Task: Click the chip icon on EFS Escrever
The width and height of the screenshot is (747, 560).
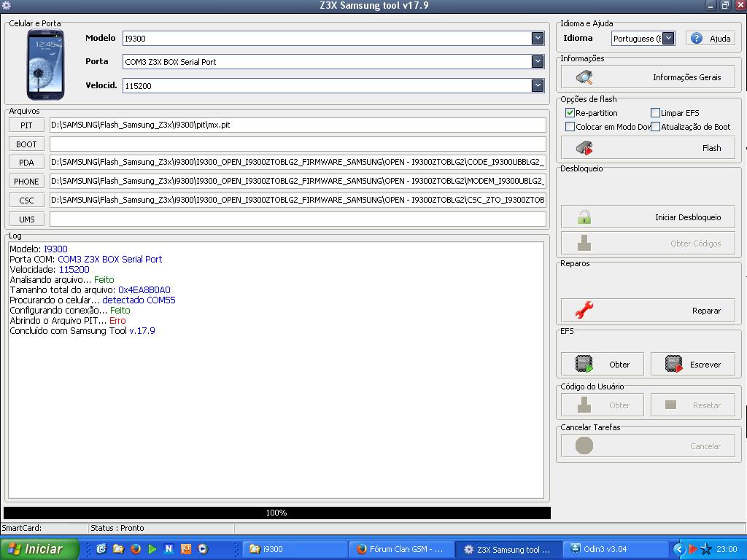Action: coord(673,365)
